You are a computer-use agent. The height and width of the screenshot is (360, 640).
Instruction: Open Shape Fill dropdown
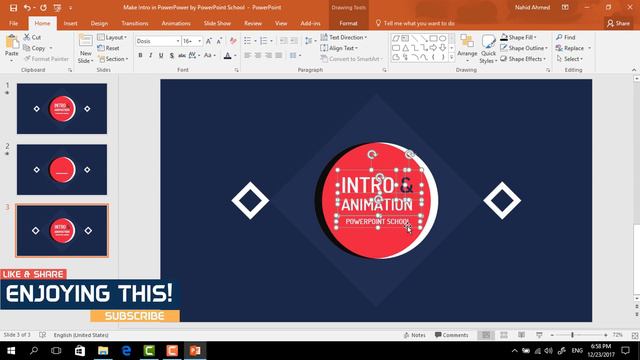pos(519,37)
